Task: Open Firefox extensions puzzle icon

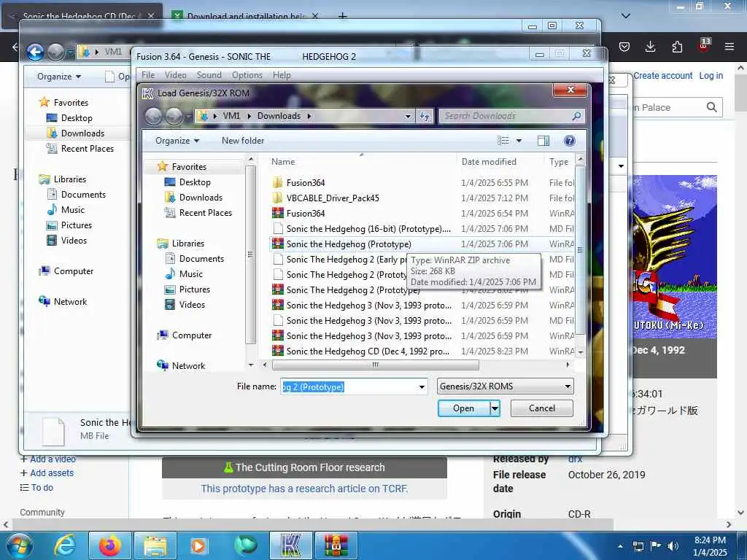Action: click(x=677, y=47)
